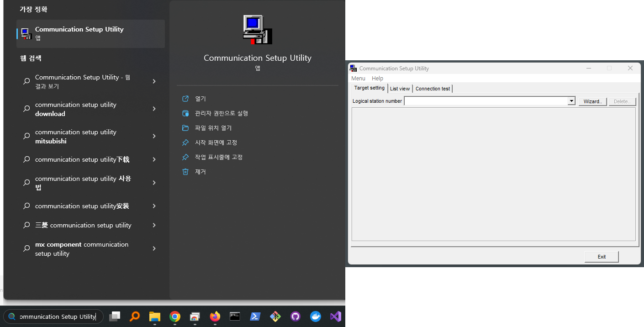Click the Wizard button
Image resolution: width=644 pixels, height=327 pixels.
point(592,101)
